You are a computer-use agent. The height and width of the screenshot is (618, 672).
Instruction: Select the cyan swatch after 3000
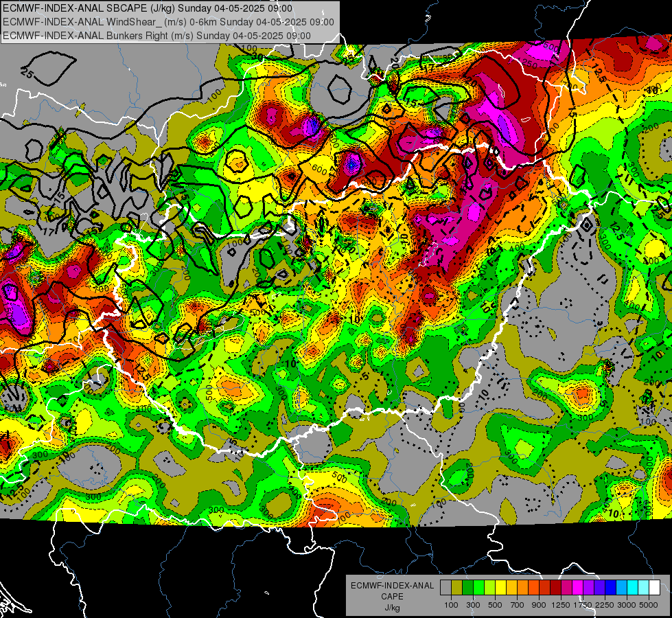pos(633,588)
